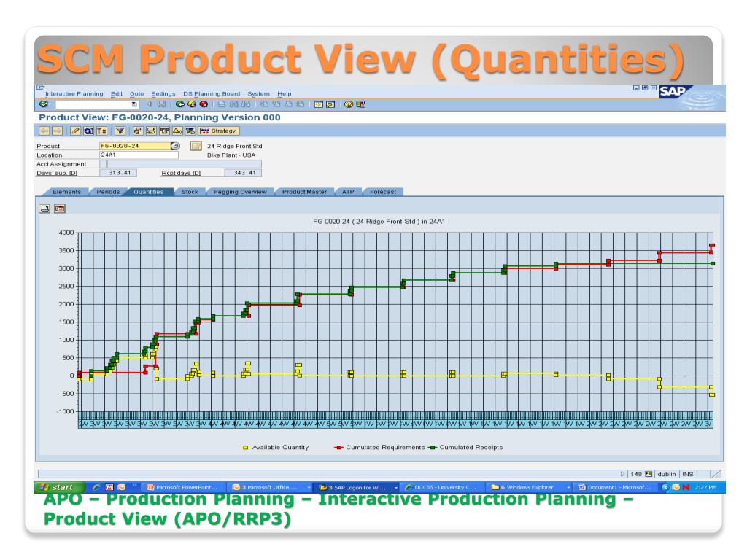Open the Settings menu
The height and width of the screenshot is (560, 747).
pyautogui.click(x=163, y=94)
